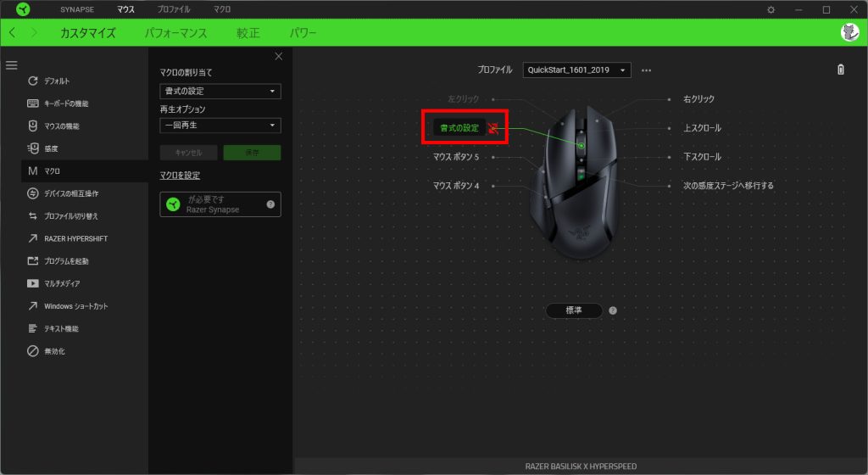The height and width of the screenshot is (475, 868).
Task: Open カスタマイズ tab
Action: (88, 33)
